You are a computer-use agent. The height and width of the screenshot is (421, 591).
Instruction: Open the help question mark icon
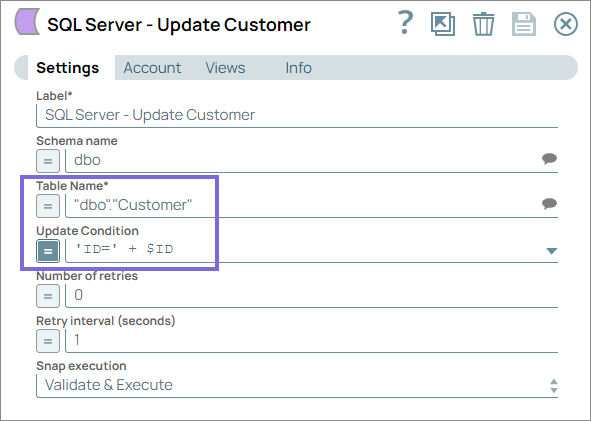pyautogui.click(x=406, y=23)
